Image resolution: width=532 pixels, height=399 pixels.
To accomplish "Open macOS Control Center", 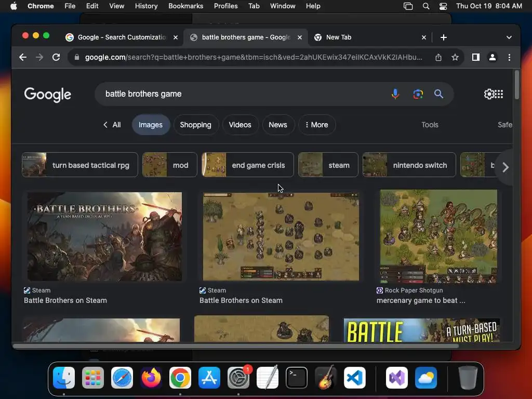I will coord(443,6).
